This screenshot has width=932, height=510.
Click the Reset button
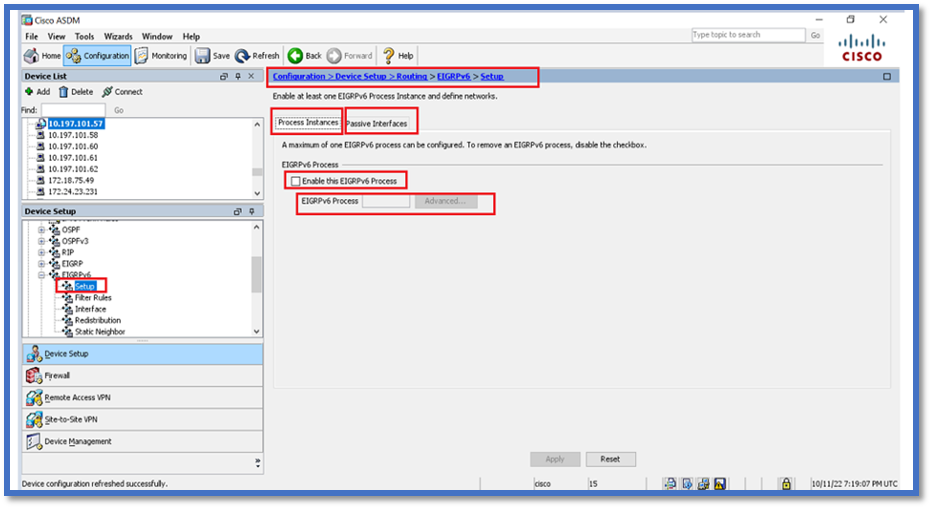click(x=610, y=459)
